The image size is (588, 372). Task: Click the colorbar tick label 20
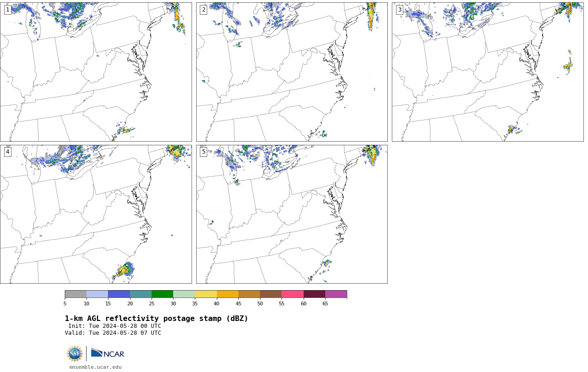click(x=130, y=303)
